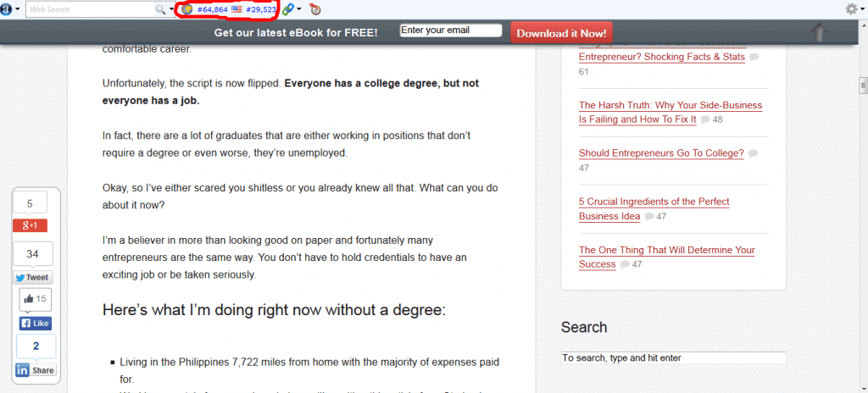Click the Facebook Like button
Image resolution: width=868 pixels, height=393 pixels.
36,324
